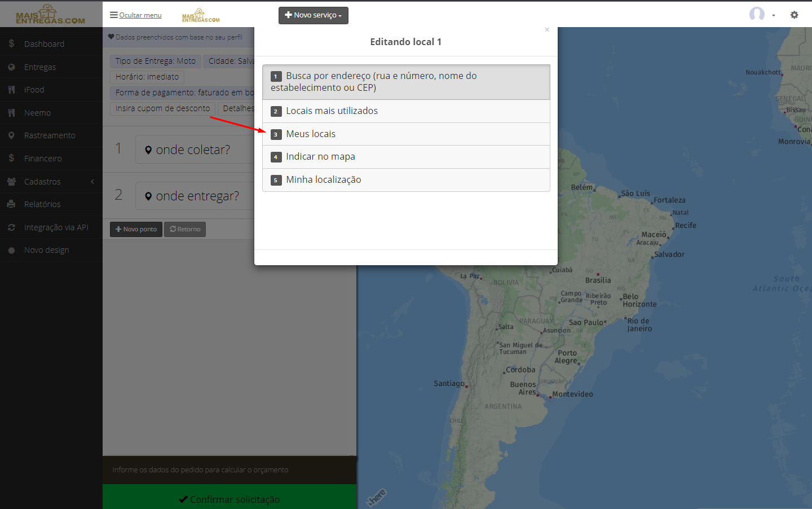Image resolution: width=812 pixels, height=509 pixels.
Task: Click the Integração via API sync icon
Action: pos(11,227)
